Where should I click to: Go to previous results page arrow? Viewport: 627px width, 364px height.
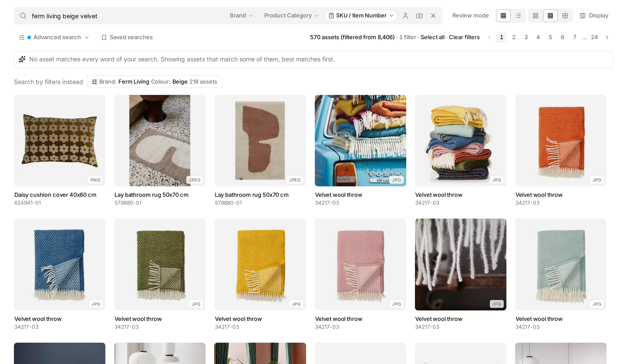tap(489, 37)
